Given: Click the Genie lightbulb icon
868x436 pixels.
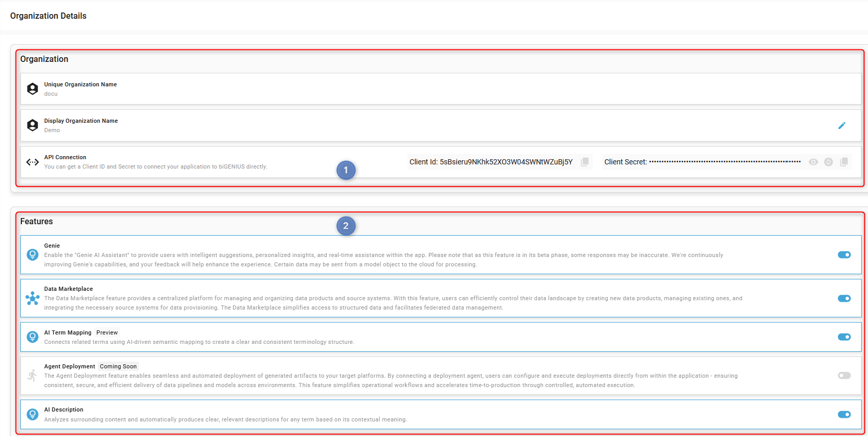Looking at the screenshot, I should [32, 255].
